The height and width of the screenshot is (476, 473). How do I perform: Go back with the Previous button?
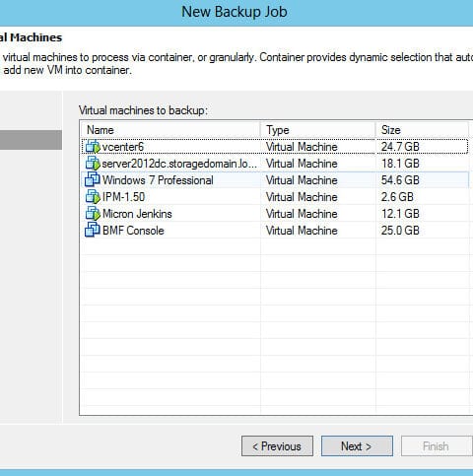pos(277,446)
